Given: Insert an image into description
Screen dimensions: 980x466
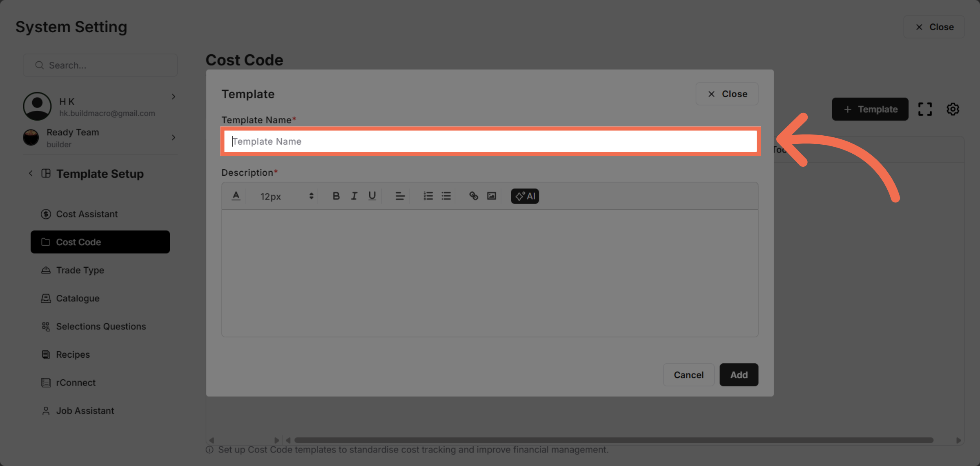Looking at the screenshot, I should coord(492,196).
